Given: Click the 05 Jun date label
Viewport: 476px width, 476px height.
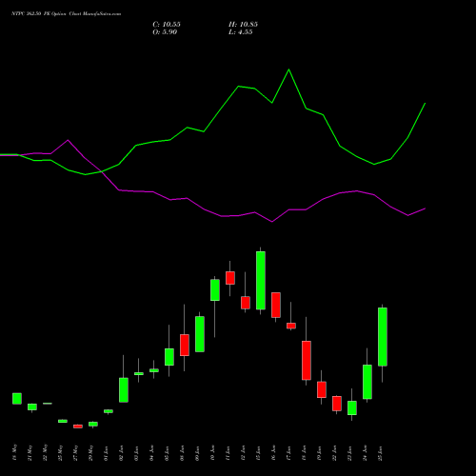Looking at the screenshot, I should click(x=167, y=453).
